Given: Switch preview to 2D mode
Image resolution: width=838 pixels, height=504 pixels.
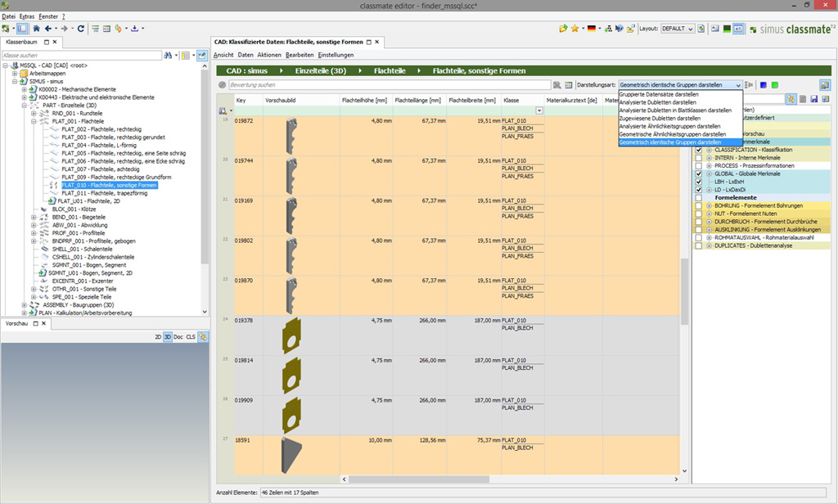Looking at the screenshot, I should pos(158,337).
